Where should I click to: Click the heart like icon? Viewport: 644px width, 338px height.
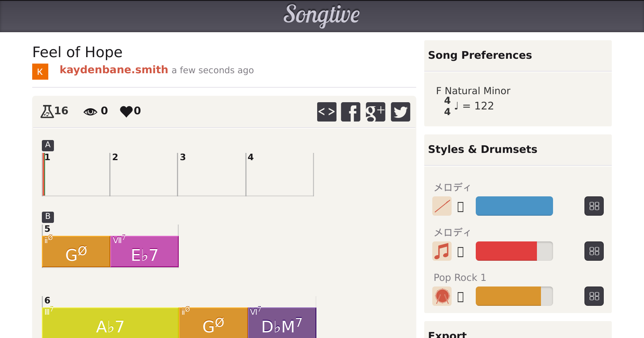point(126,111)
